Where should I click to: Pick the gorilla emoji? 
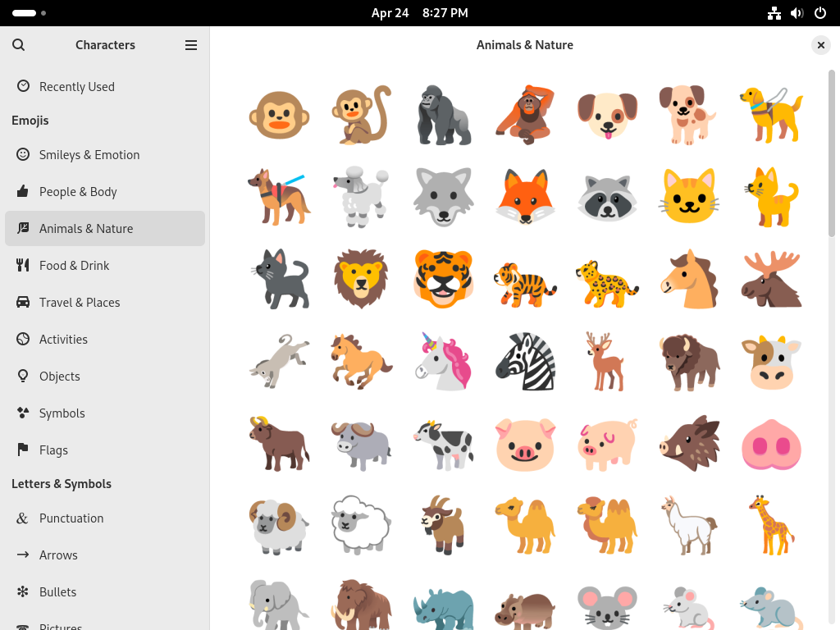(x=444, y=115)
